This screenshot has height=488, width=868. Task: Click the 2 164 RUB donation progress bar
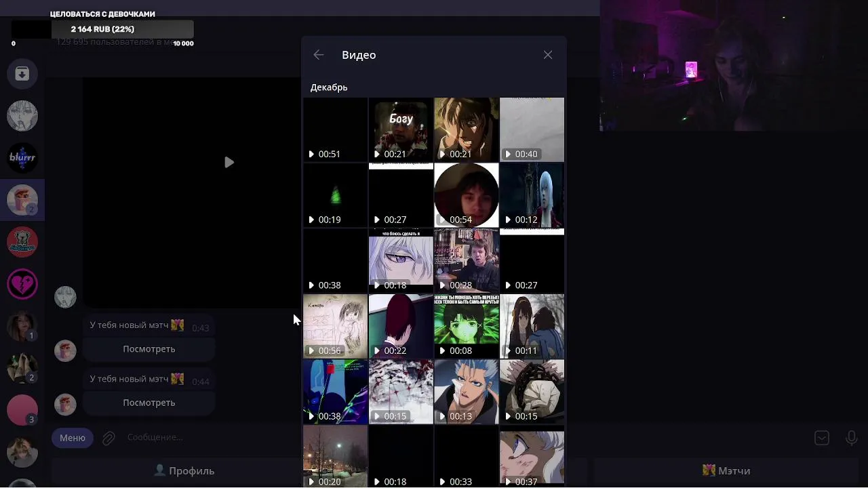[103, 29]
